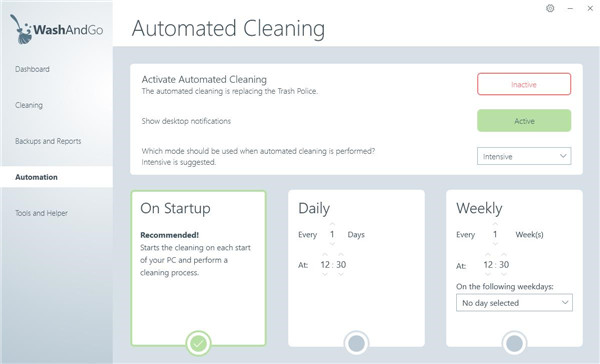Increase the Weekly every-weeks value with up arrow
The image size is (600, 364).
click(495, 224)
